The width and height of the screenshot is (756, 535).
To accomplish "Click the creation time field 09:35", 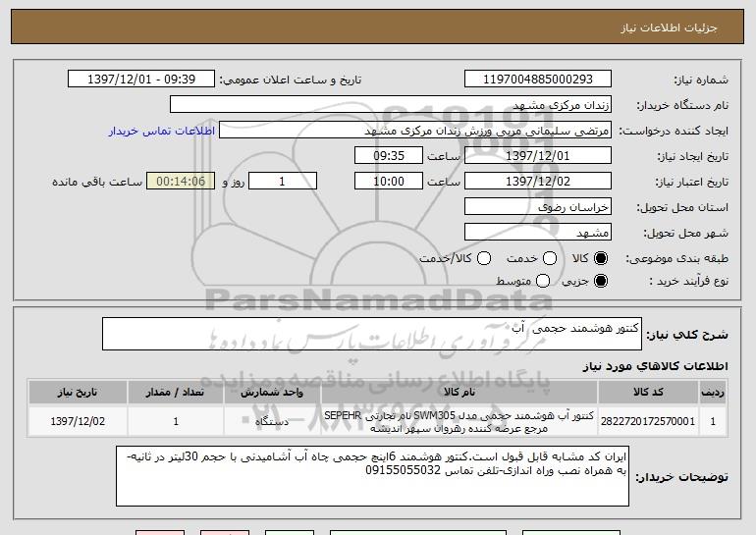I will 389,156.
